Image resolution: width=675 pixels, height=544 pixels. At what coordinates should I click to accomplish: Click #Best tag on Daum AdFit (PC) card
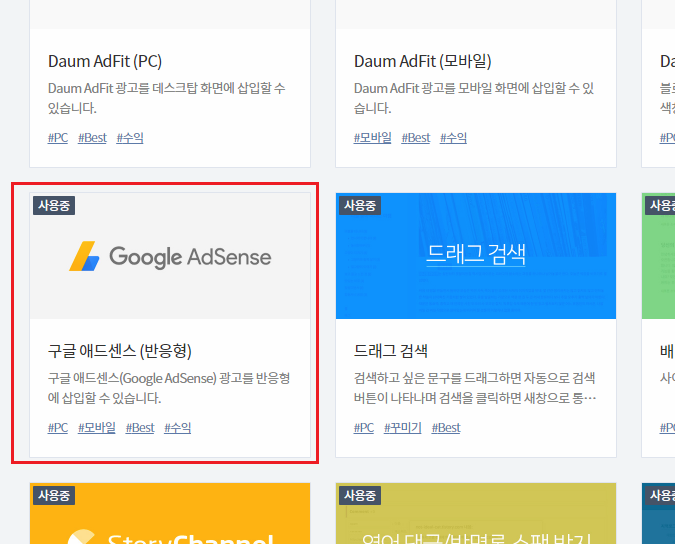(92, 138)
